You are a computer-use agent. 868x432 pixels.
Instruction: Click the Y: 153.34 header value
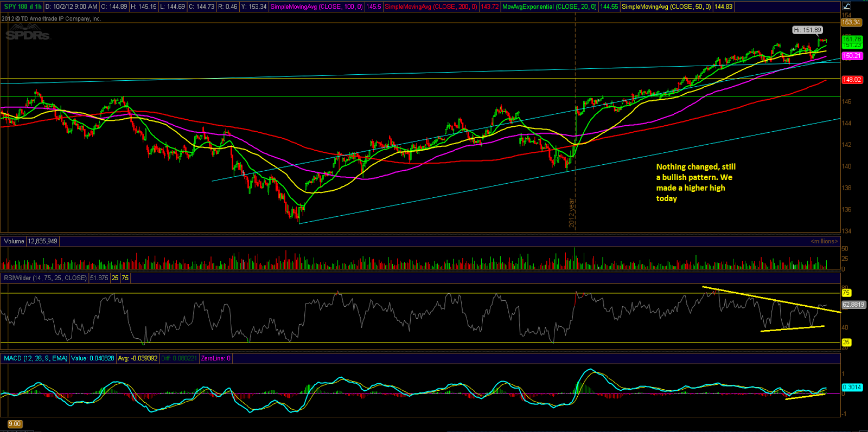[x=254, y=7]
